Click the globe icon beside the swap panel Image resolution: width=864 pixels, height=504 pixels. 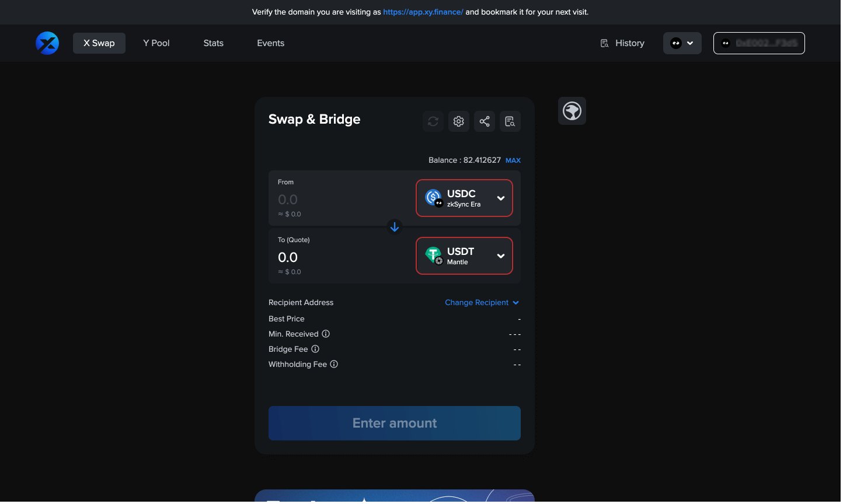point(572,111)
